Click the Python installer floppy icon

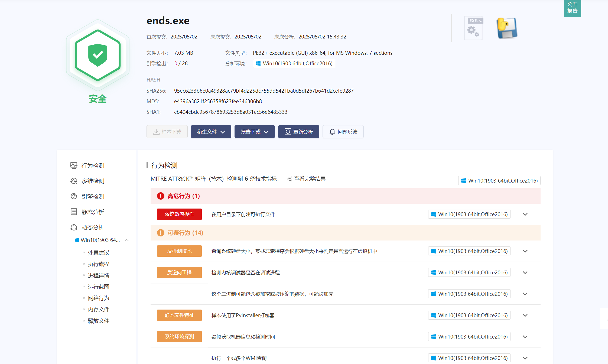pos(507,28)
